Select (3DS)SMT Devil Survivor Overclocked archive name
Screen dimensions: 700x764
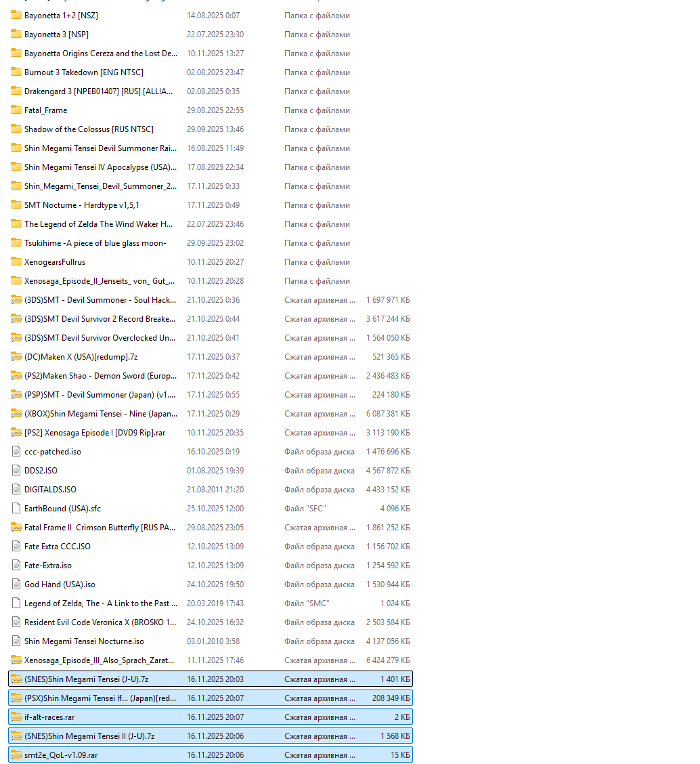(x=100, y=338)
